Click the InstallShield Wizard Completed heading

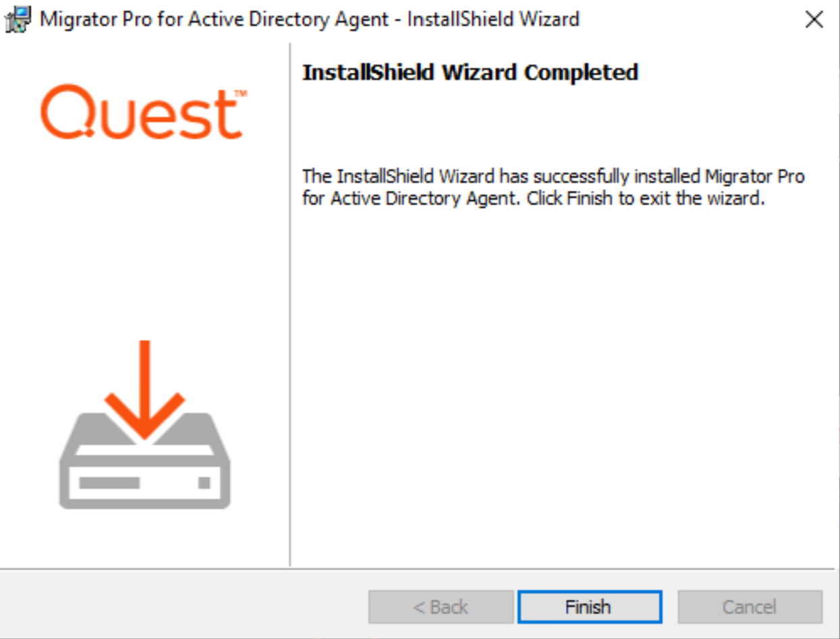[x=470, y=72]
